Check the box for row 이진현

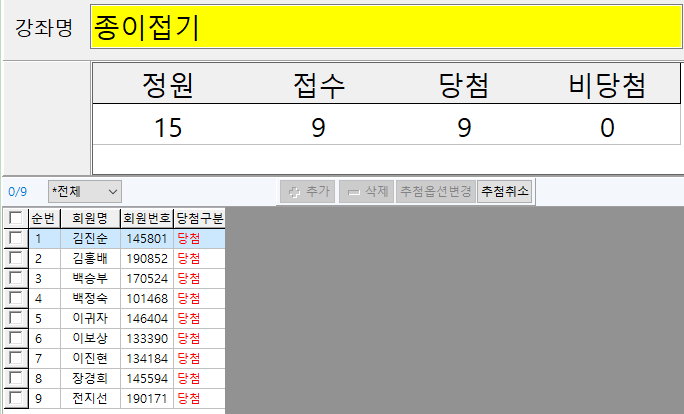(x=16, y=358)
